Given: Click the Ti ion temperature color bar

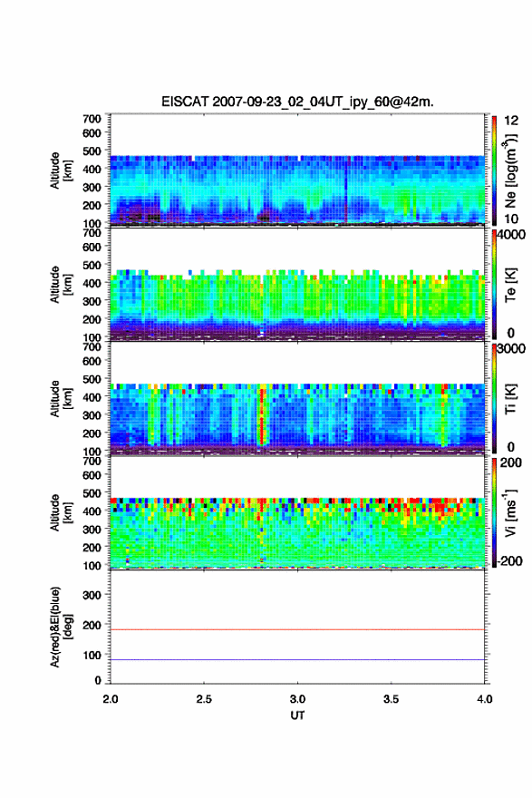Looking at the screenshot, I should (x=494, y=398).
